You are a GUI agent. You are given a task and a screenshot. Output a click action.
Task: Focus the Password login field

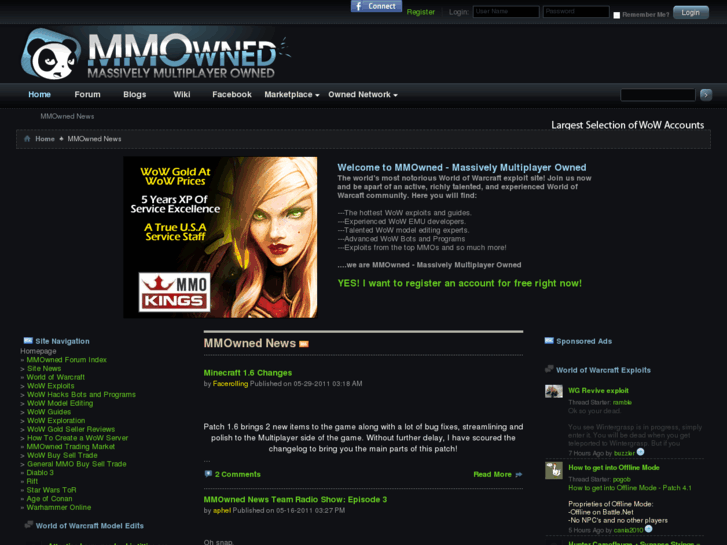coord(576,12)
